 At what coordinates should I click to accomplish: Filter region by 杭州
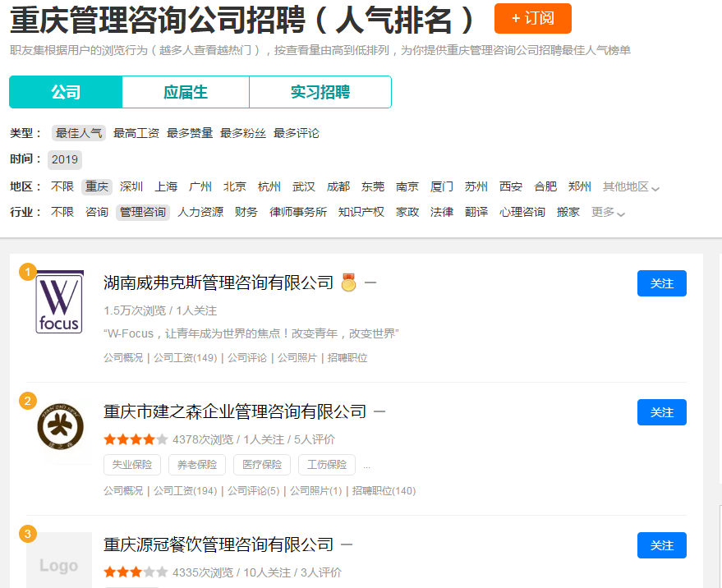pos(269,186)
